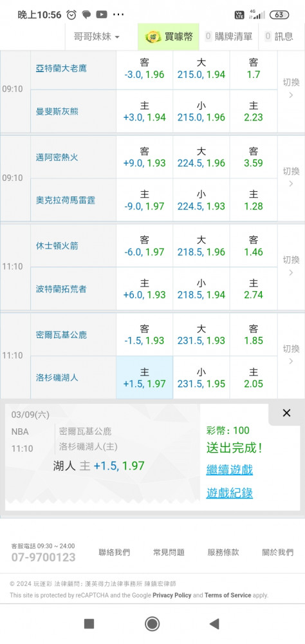Click the 繼續遊戲 link
This screenshot has height=644, width=305.
(230, 470)
